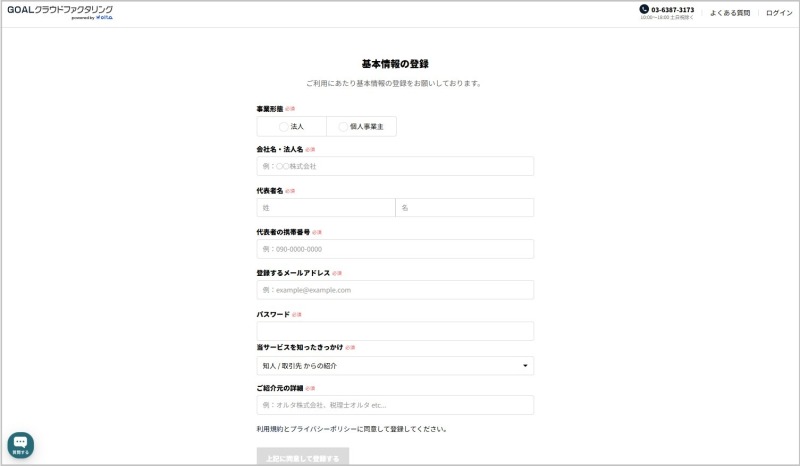Click the 名 first name field
The width and height of the screenshot is (800, 466).
click(464, 208)
